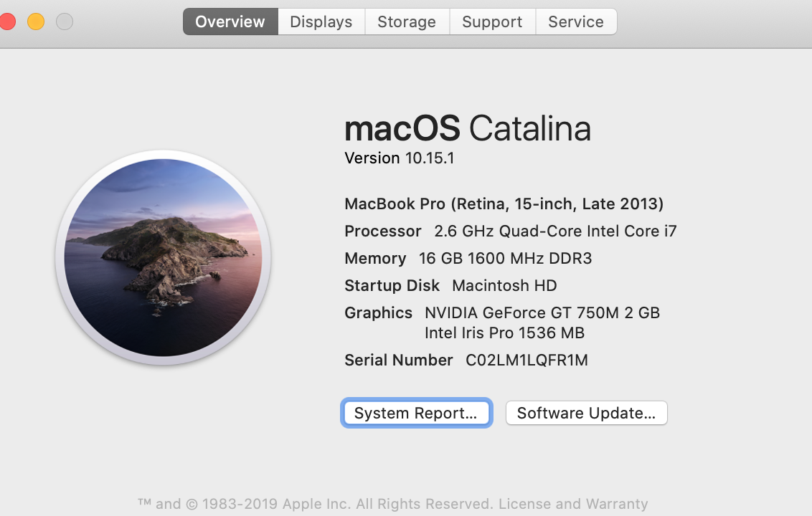Select the Overview tab

230,22
